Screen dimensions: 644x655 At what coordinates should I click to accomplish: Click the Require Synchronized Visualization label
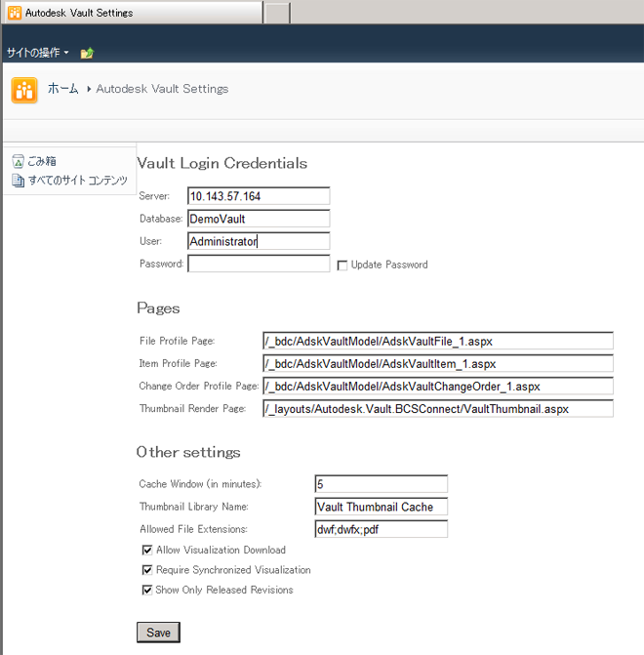[233, 570]
